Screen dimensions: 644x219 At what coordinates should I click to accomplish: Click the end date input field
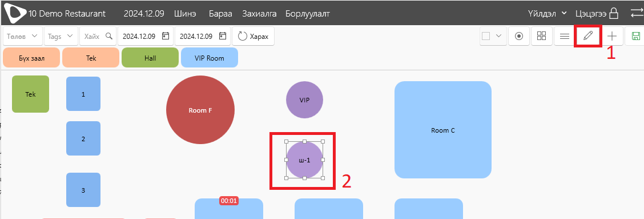coord(203,36)
